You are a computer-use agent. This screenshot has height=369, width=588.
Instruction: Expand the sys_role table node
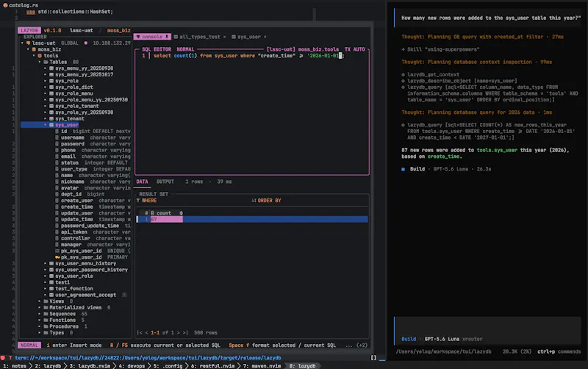pyautogui.click(x=46, y=81)
